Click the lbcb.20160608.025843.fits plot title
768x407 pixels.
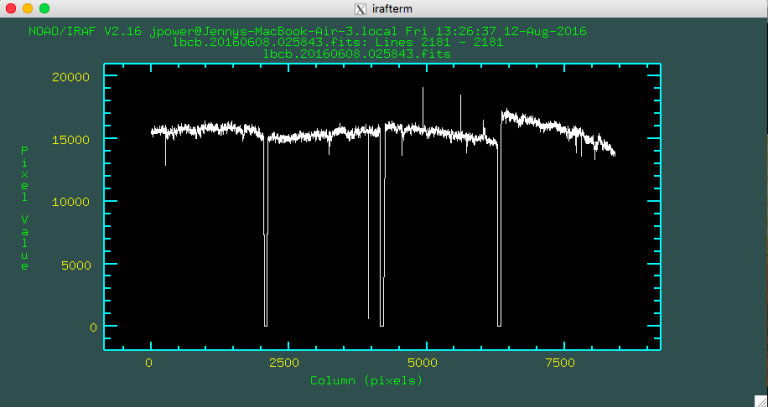click(x=357, y=54)
